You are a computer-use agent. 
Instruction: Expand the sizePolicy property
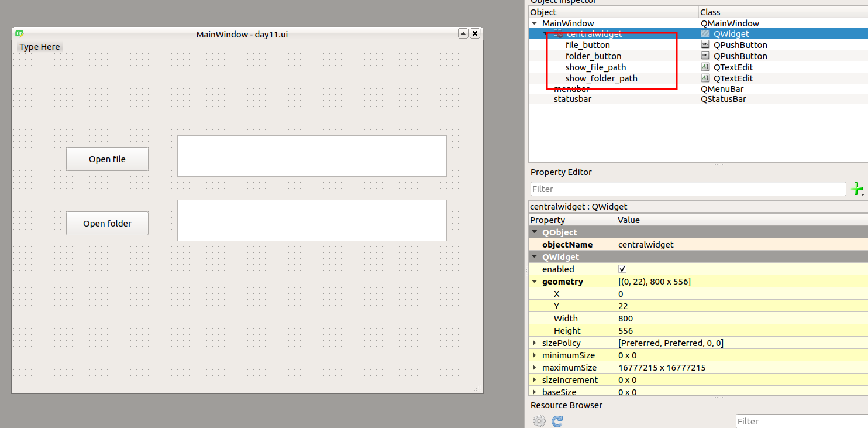point(535,343)
